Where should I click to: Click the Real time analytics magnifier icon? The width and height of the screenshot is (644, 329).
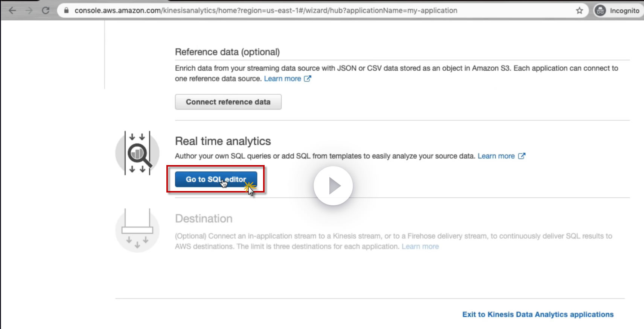[138, 153]
